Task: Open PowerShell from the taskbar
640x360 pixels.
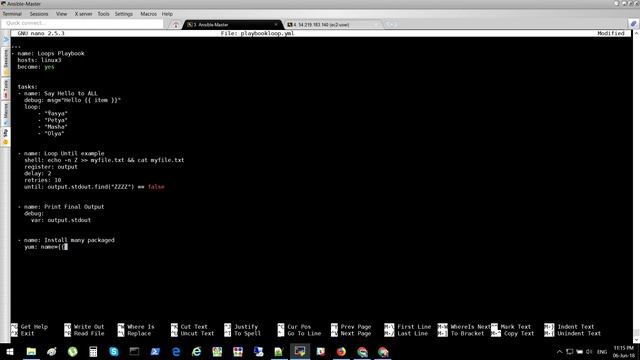Action: point(155,352)
